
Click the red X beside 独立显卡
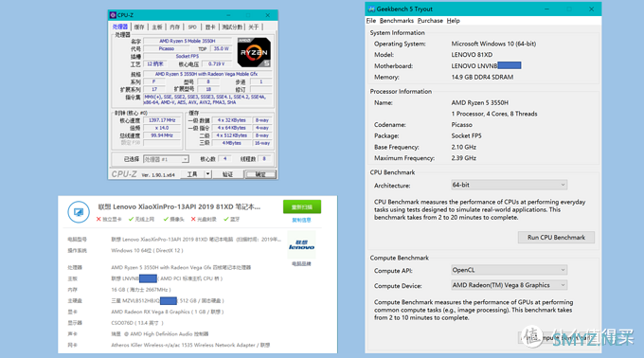click(98, 219)
